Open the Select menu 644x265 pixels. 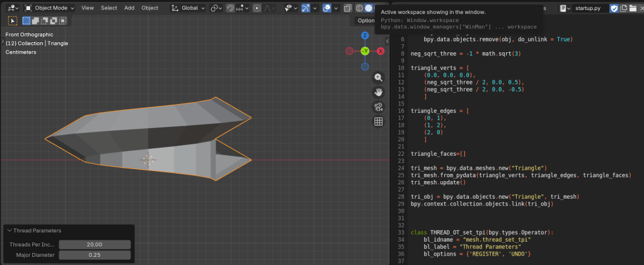[x=108, y=8]
